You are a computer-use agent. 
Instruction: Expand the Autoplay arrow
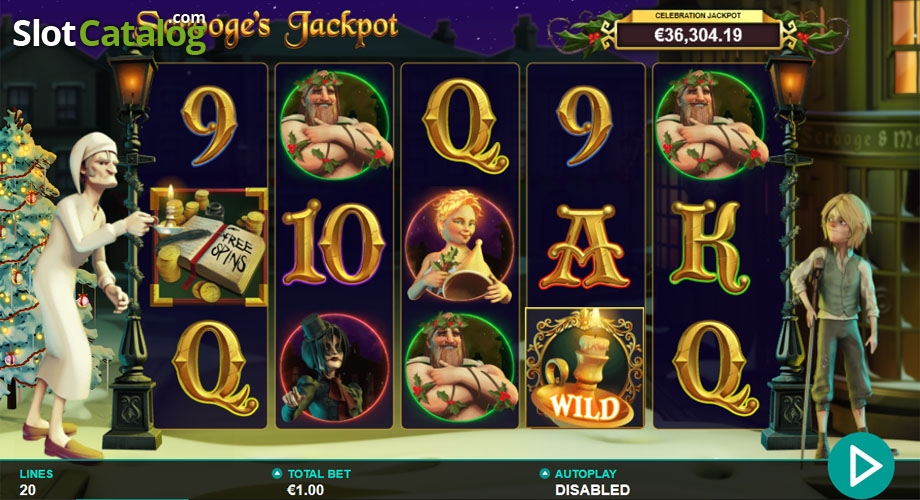tap(544, 473)
